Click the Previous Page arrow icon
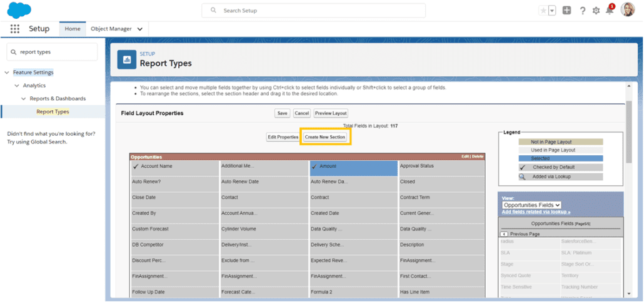Image resolution: width=644 pixels, height=303 pixels. 505,234
